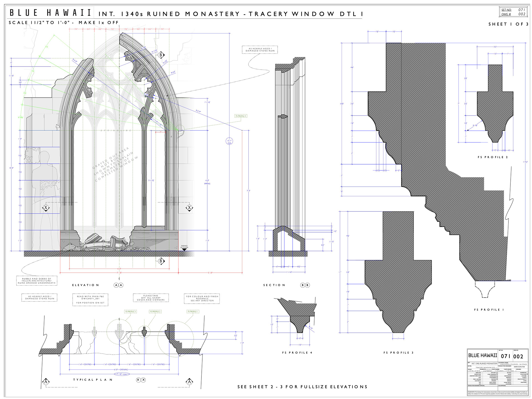
Task: Click the finished set floor triangle marker
Action: (x=184, y=249)
